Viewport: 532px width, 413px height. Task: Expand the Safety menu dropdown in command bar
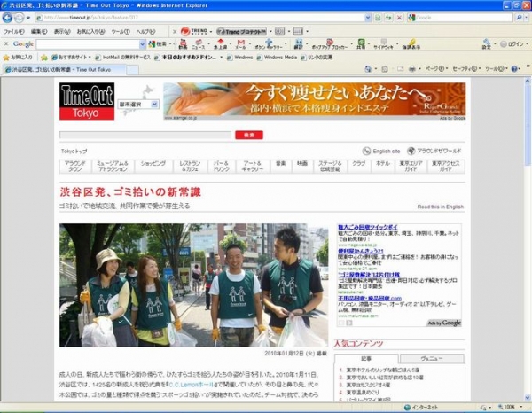tap(466, 69)
